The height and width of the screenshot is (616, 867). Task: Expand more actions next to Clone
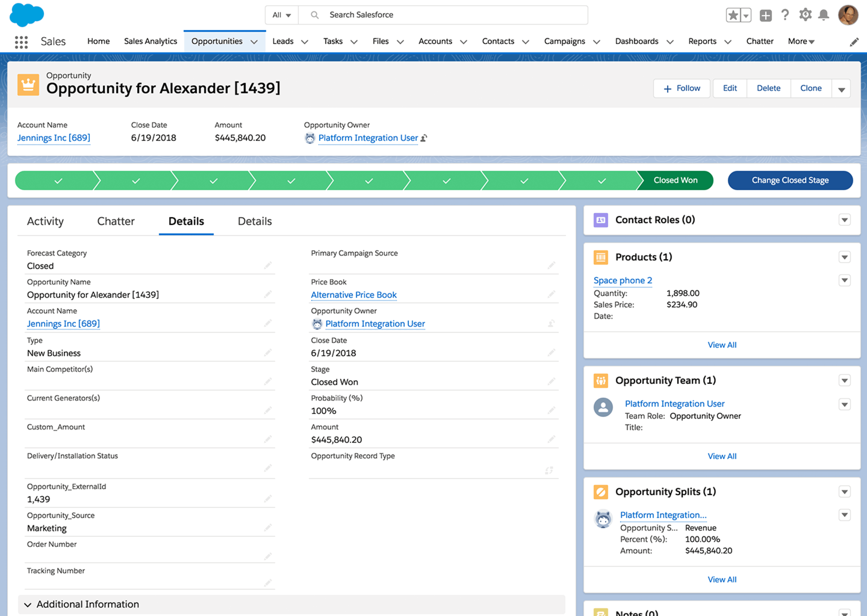[841, 89]
